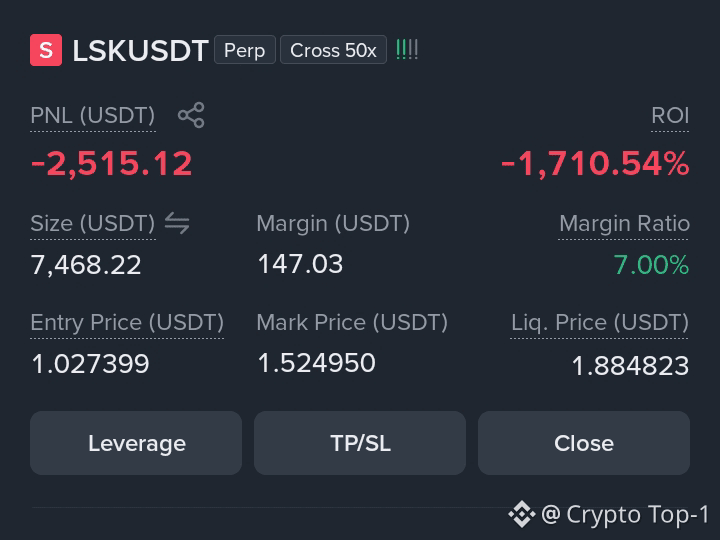720x540 pixels.
Task: Click the Liq. Price (USDT) label
Action: [600, 322]
